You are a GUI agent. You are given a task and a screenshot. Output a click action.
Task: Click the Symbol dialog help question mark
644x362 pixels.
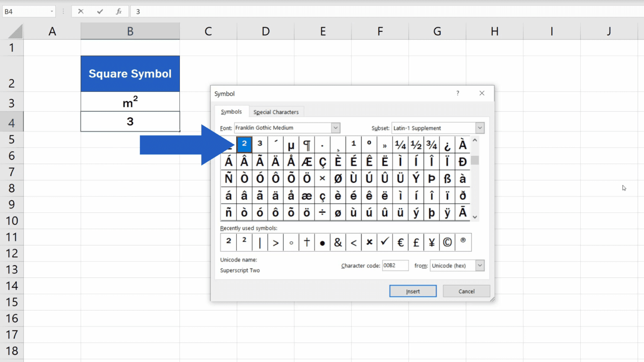tap(457, 93)
